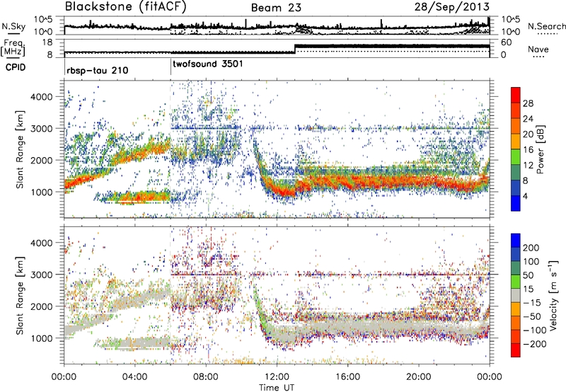Click the left '10^5' noise axis tick
This screenshot has width=566, height=392.
pos(43,20)
